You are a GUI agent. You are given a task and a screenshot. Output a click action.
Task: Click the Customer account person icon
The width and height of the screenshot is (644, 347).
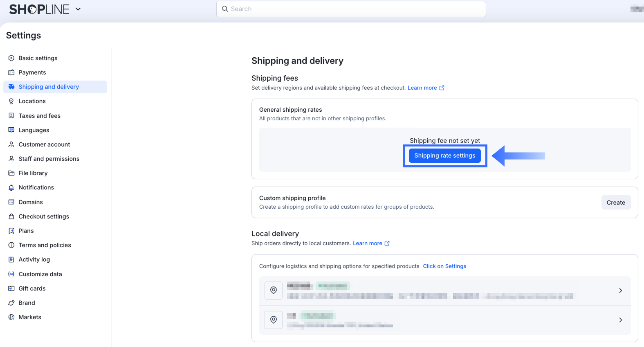point(11,144)
